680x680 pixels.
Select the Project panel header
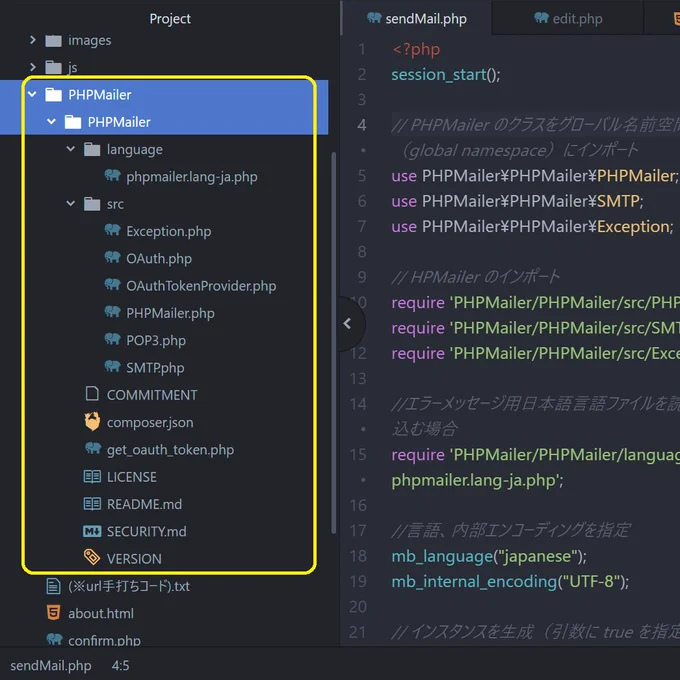pyautogui.click(x=170, y=19)
